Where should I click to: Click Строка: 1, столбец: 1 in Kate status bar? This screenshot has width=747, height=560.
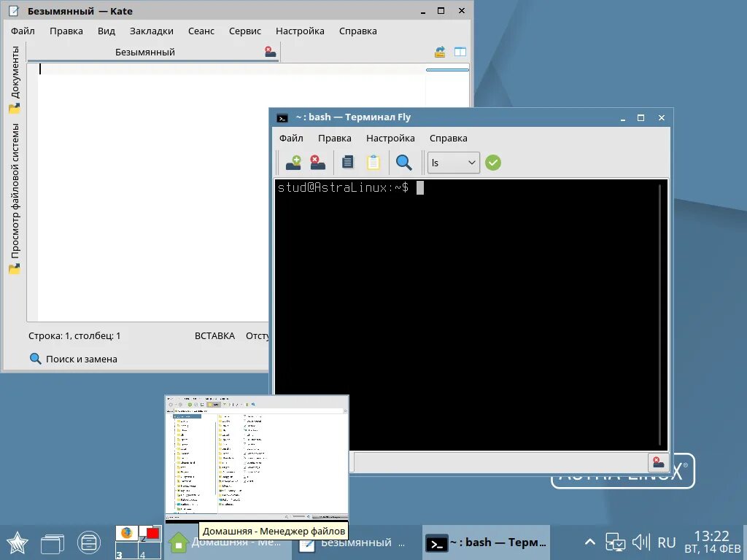click(74, 335)
